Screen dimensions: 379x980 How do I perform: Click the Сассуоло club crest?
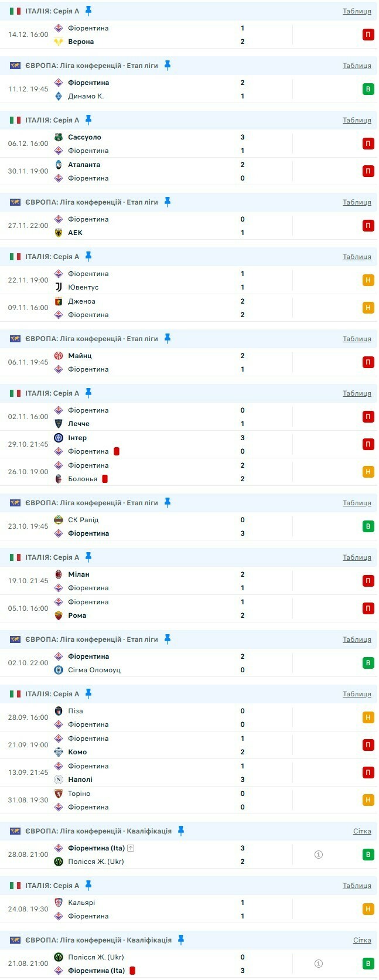click(x=59, y=137)
